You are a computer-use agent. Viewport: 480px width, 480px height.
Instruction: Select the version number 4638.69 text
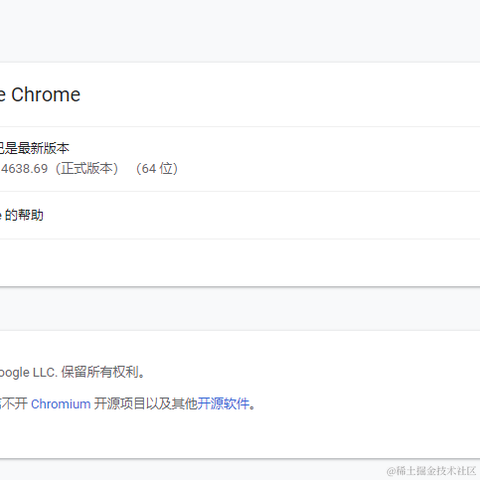(x=24, y=169)
